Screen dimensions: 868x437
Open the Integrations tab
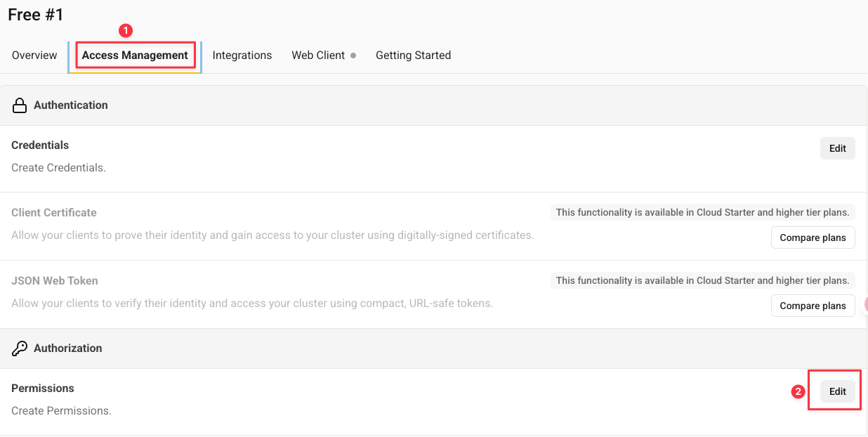pyautogui.click(x=242, y=56)
